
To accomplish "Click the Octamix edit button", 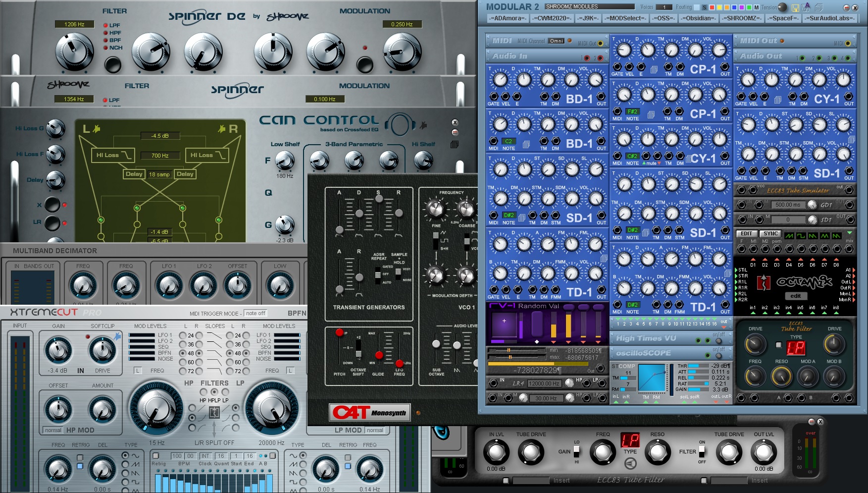I will click(796, 296).
